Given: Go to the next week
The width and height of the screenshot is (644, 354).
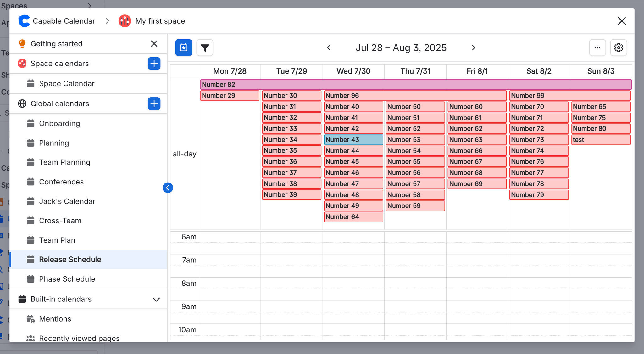Looking at the screenshot, I should coord(474,48).
